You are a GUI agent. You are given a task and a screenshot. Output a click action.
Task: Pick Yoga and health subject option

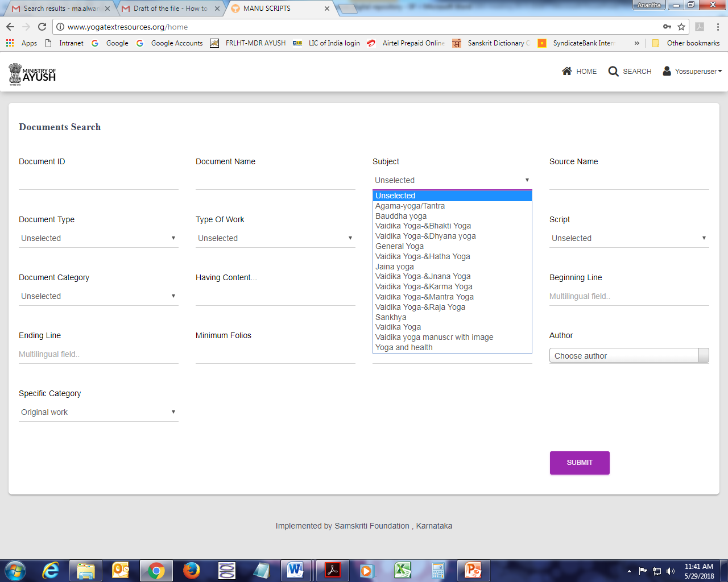tap(404, 347)
